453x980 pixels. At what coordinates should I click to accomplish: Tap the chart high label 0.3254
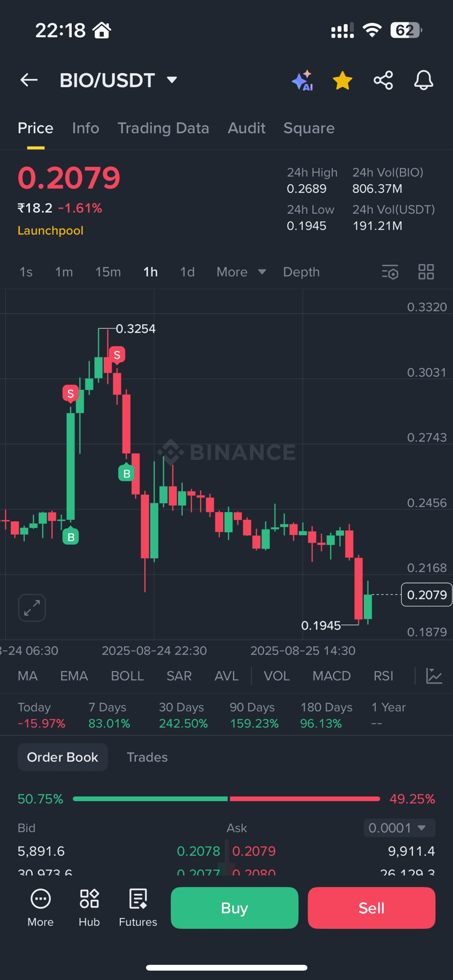(x=136, y=329)
